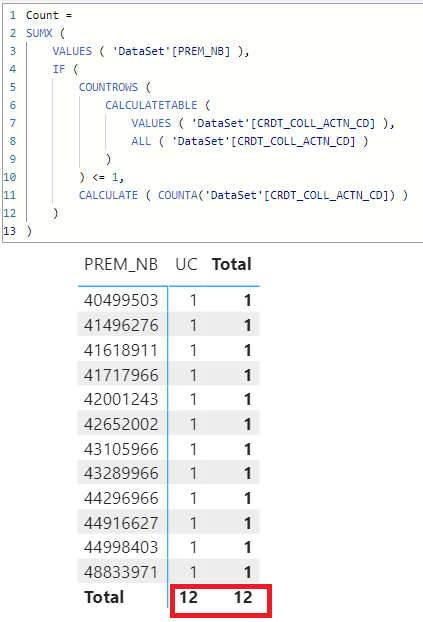Click COUNTROWS in the DAX formula

(x=108, y=87)
